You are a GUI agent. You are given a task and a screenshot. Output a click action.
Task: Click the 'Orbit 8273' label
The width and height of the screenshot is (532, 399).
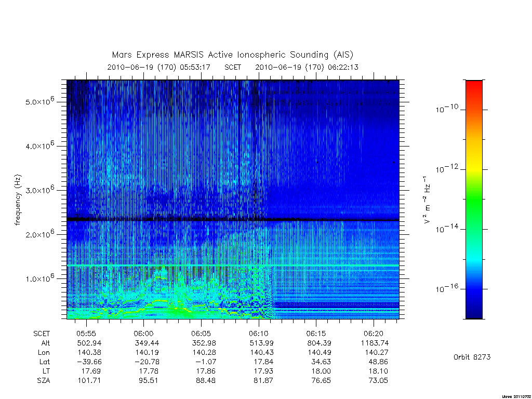point(472,357)
